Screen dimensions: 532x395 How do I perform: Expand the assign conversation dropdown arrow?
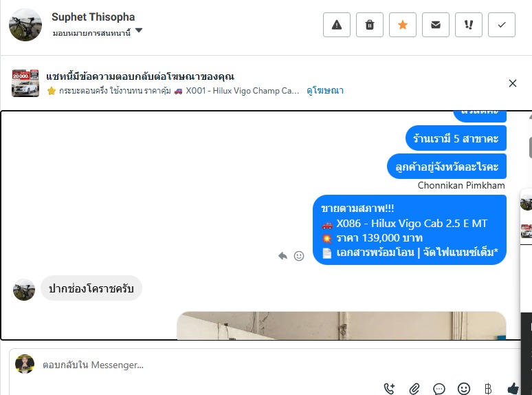coord(139,30)
